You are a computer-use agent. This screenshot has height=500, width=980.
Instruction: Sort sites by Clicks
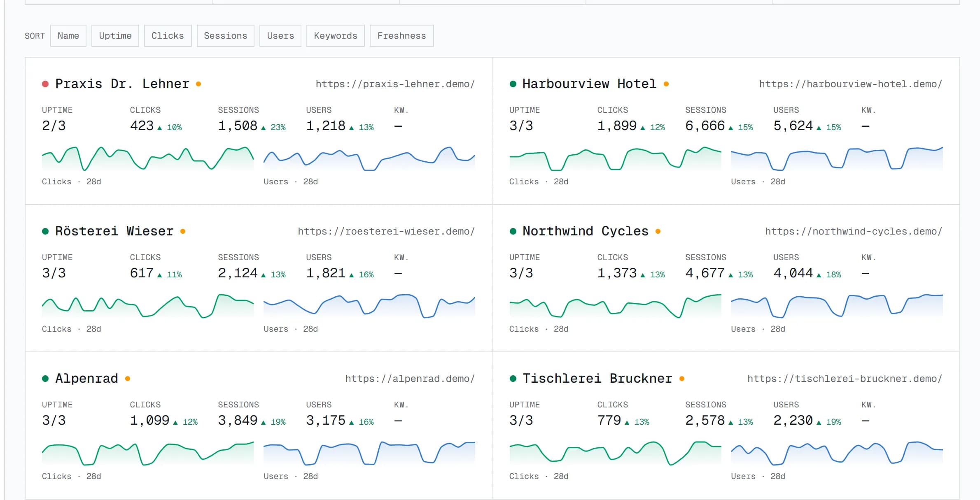point(168,36)
